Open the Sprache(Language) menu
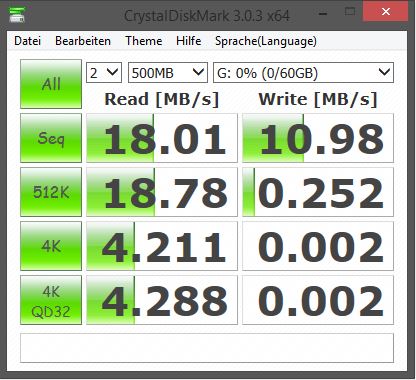This screenshot has width=416, height=380. 266,41
